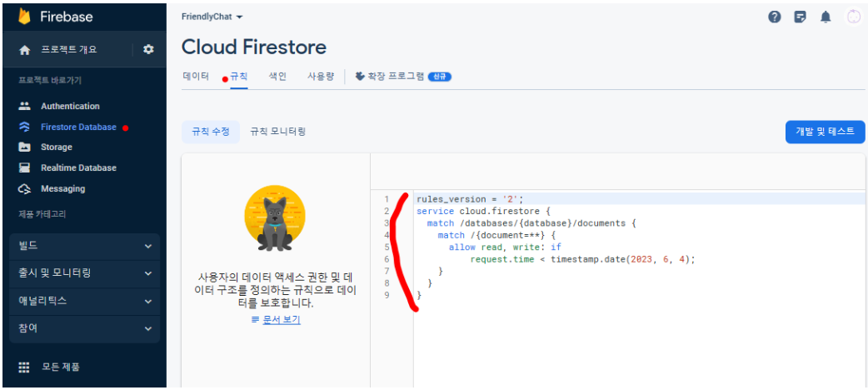
Task: Click 모든 제품 in the sidebar
Action: (60, 367)
